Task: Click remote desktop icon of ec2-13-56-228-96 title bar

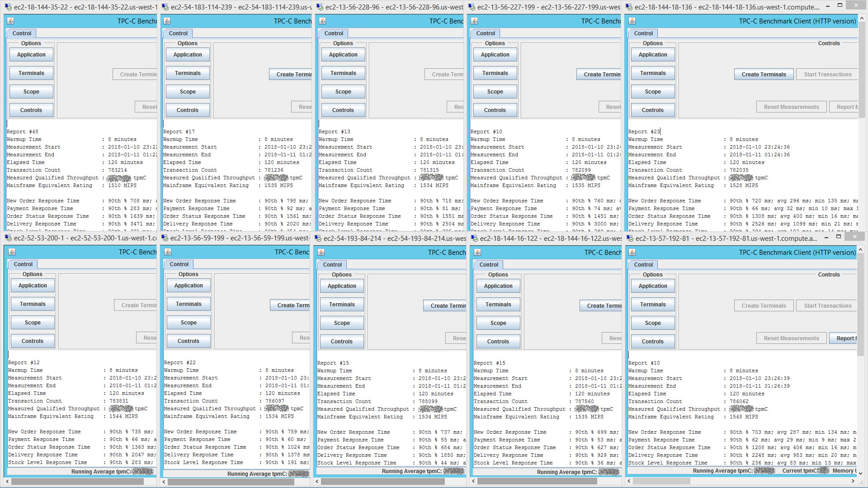Action: click(320, 7)
